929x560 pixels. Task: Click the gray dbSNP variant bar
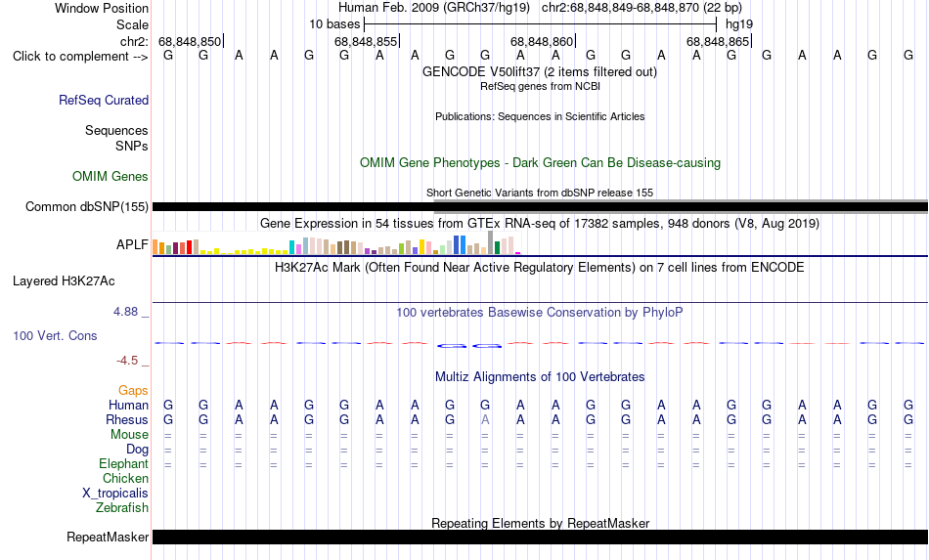click(681, 205)
